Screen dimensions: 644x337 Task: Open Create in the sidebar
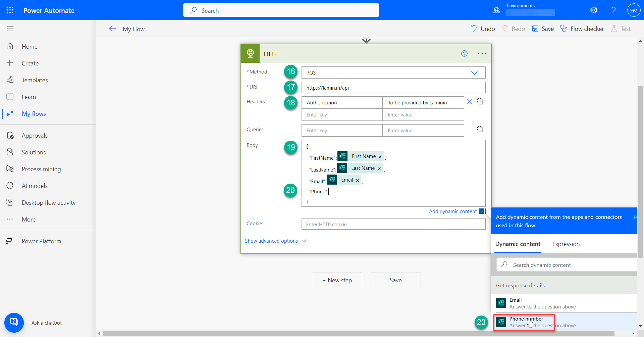click(x=48, y=63)
